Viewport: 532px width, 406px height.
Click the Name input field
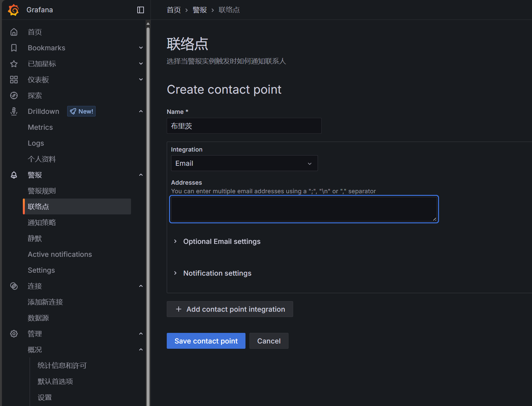(244, 126)
